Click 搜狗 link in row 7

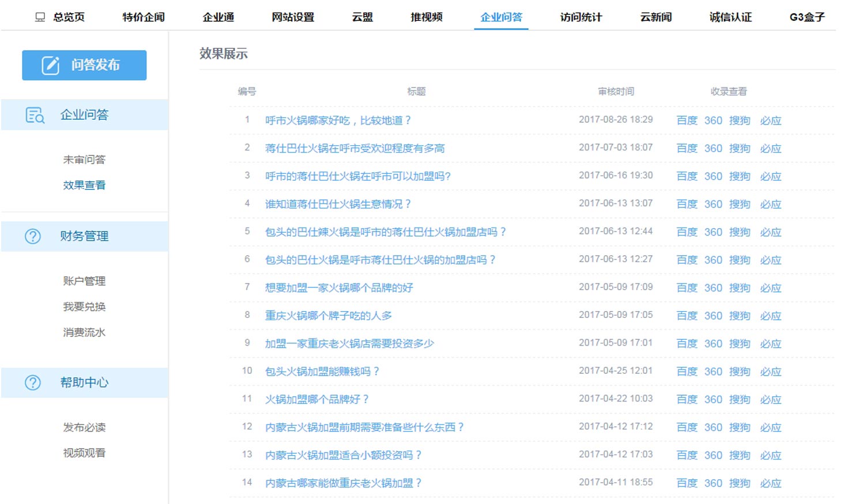point(740,287)
